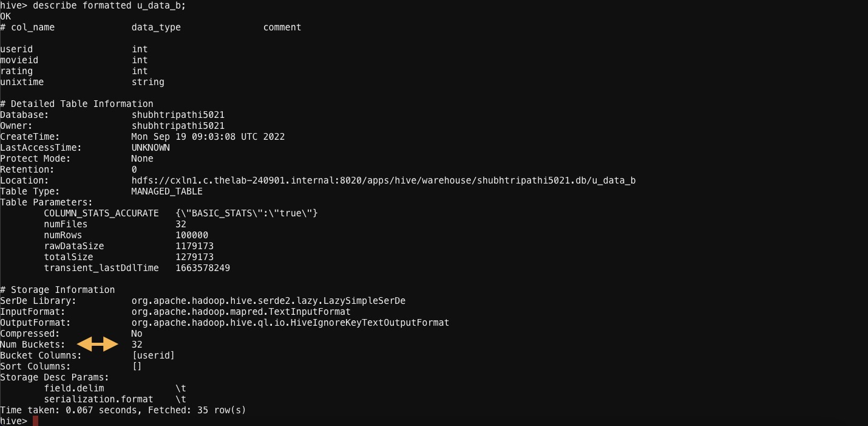
Task: Click the [userid] bucket columns value
Action: pyautogui.click(x=154, y=356)
